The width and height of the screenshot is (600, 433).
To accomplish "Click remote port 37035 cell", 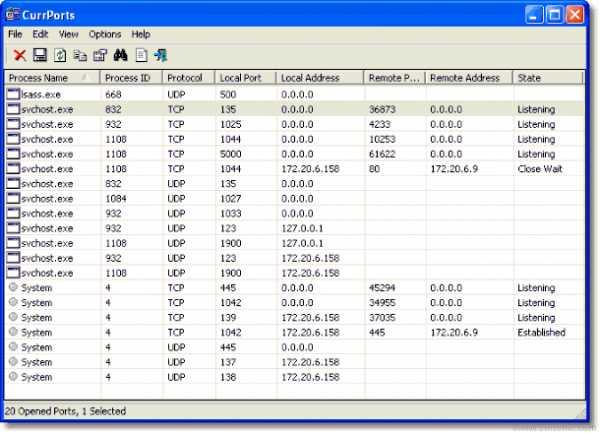I will (x=382, y=317).
